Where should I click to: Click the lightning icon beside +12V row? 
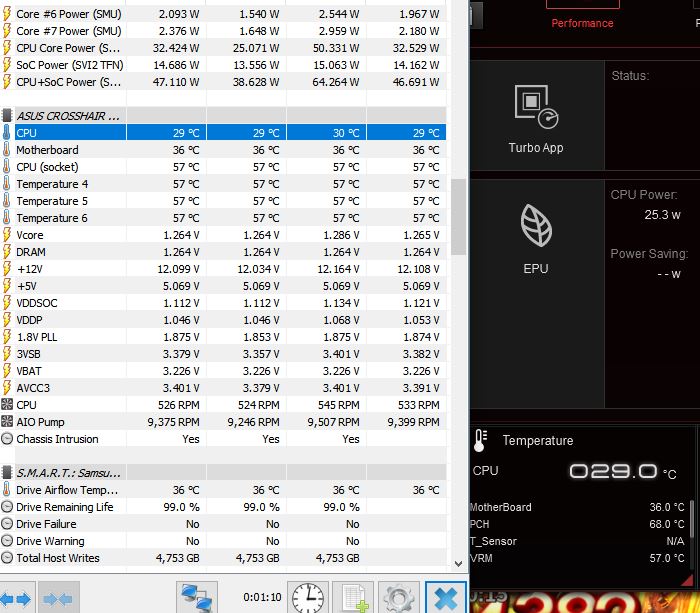tap(7, 269)
